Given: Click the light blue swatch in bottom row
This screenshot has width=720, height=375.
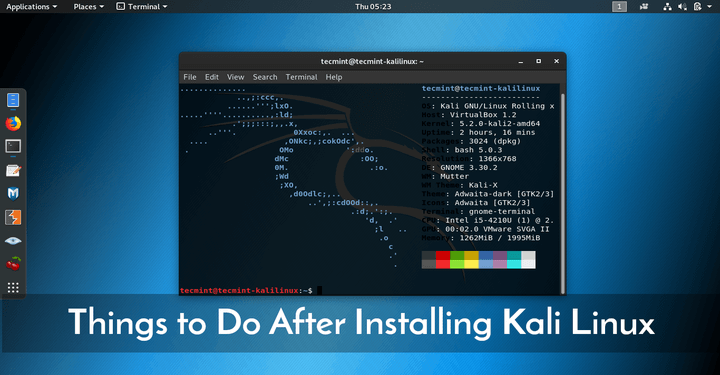Looking at the screenshot, I should pos(485,264).
